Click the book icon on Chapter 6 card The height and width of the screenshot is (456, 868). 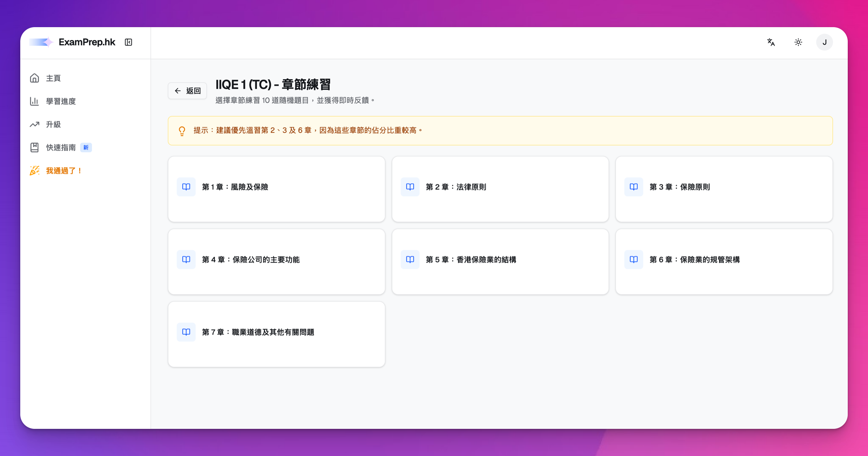tap(634, 259)
